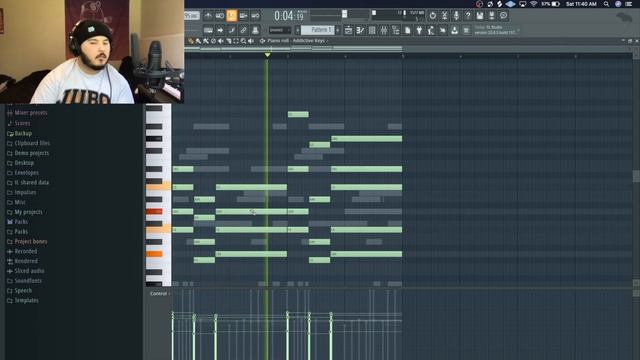The image size is (640, 360).
Task: Toggle overdub blend recording
Action: click(x=244, y=16)
